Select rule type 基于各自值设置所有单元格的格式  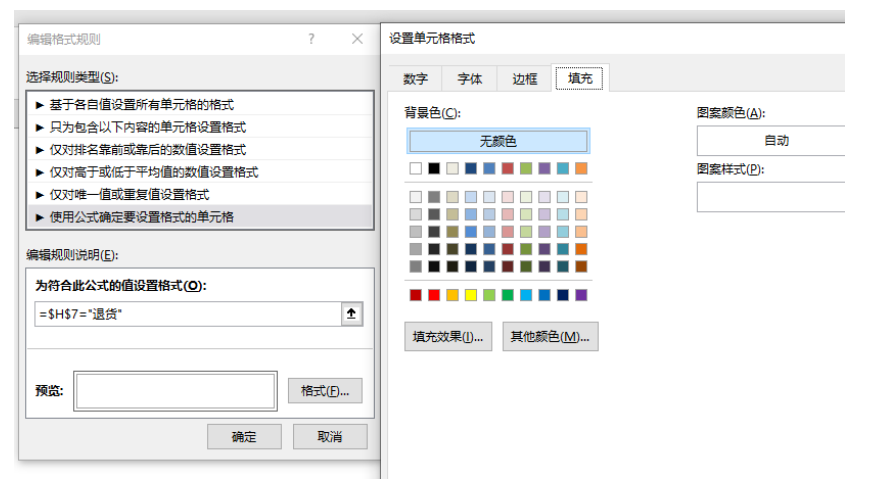pyautogui.click(x=200, y=105)
